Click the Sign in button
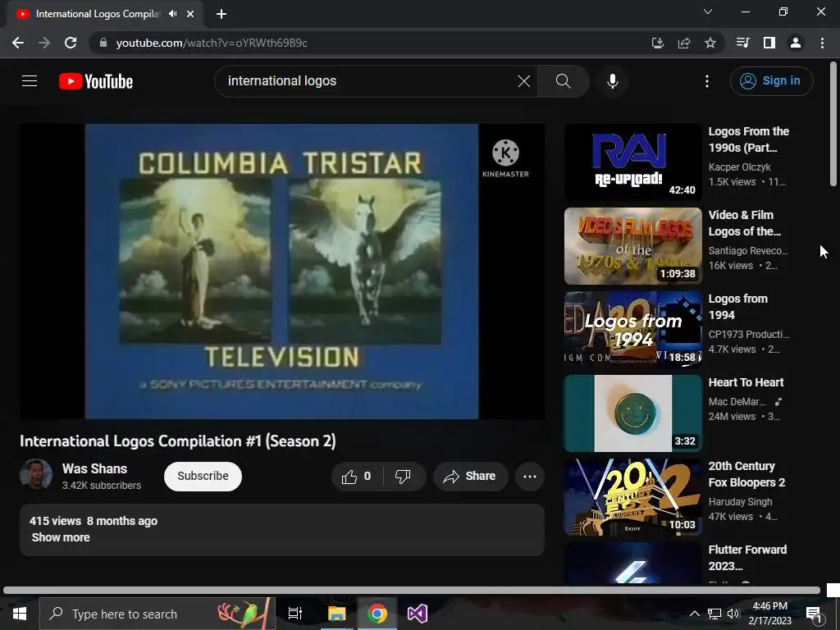This screenshot has height=630, width=840. tap(771, 81)
